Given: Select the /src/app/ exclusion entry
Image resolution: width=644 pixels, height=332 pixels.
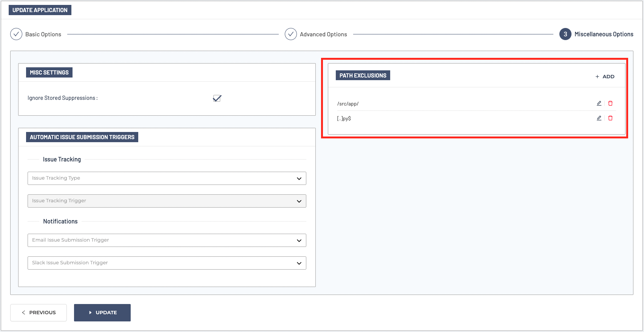Looking at the screenshot, I should point(348,104).
